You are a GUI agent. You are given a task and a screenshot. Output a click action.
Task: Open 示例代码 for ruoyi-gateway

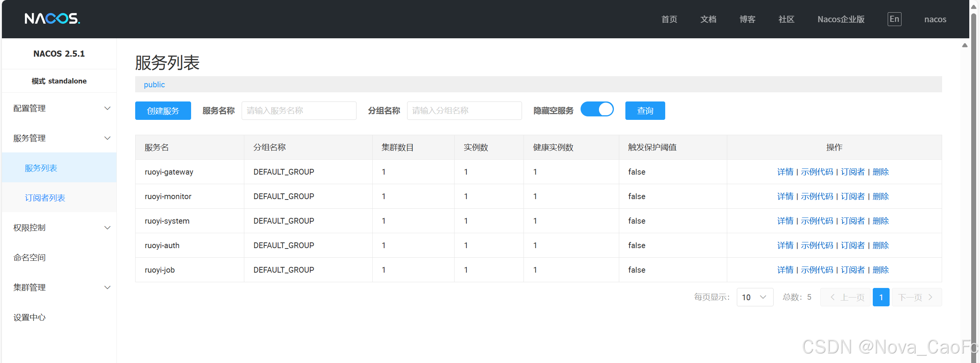pos(817,172)
